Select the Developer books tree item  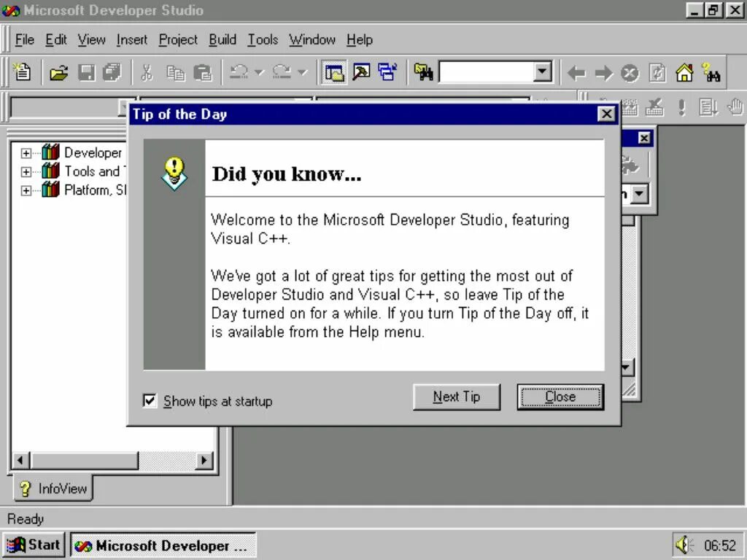pos(82,152)
